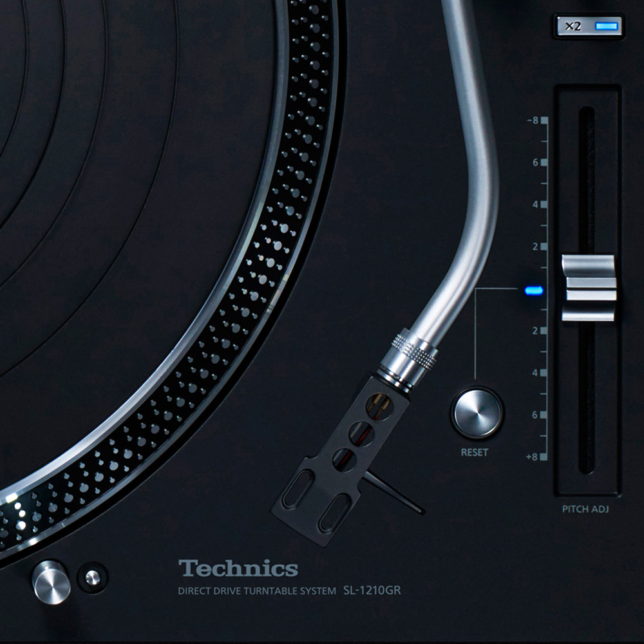Click the SL-1210GR model text
Screen dimensions: 644x644
372,591
